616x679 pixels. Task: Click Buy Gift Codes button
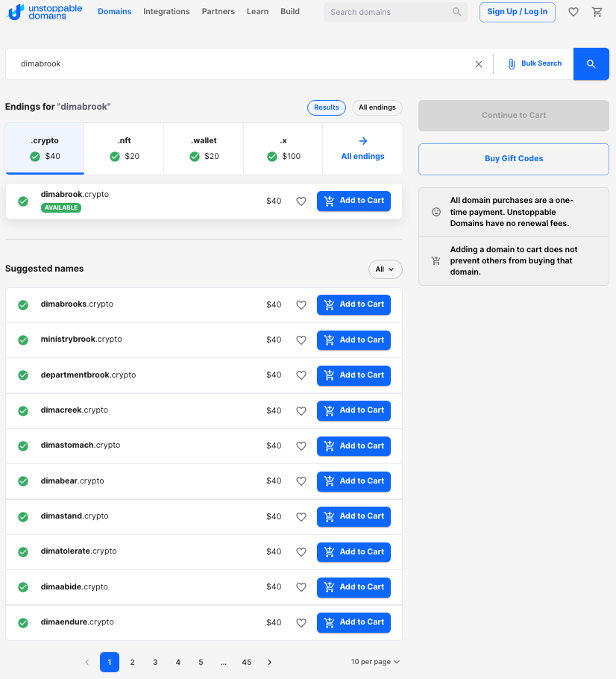click(513, 159)
